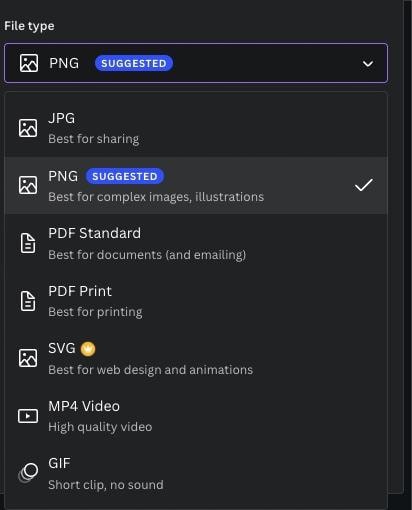Click the stacked circles icon beside GIF

pyautogui.click(x=28, y=473)
